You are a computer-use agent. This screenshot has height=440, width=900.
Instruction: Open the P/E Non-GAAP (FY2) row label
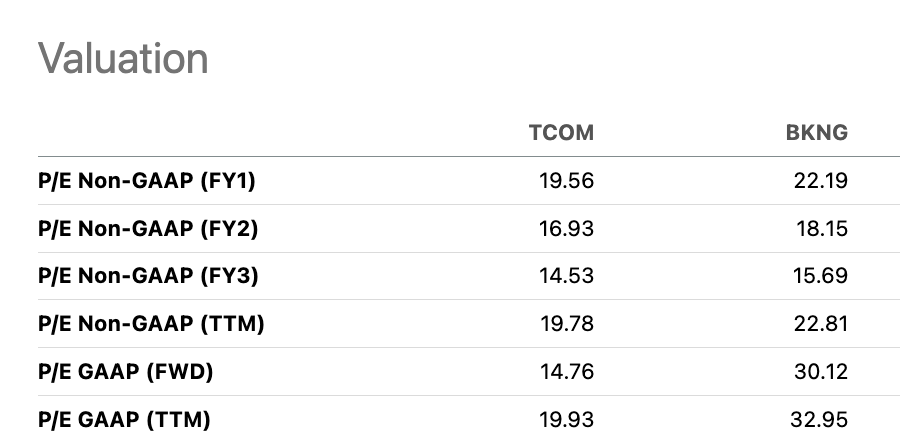pyautogui.click(x=147, y=229)
